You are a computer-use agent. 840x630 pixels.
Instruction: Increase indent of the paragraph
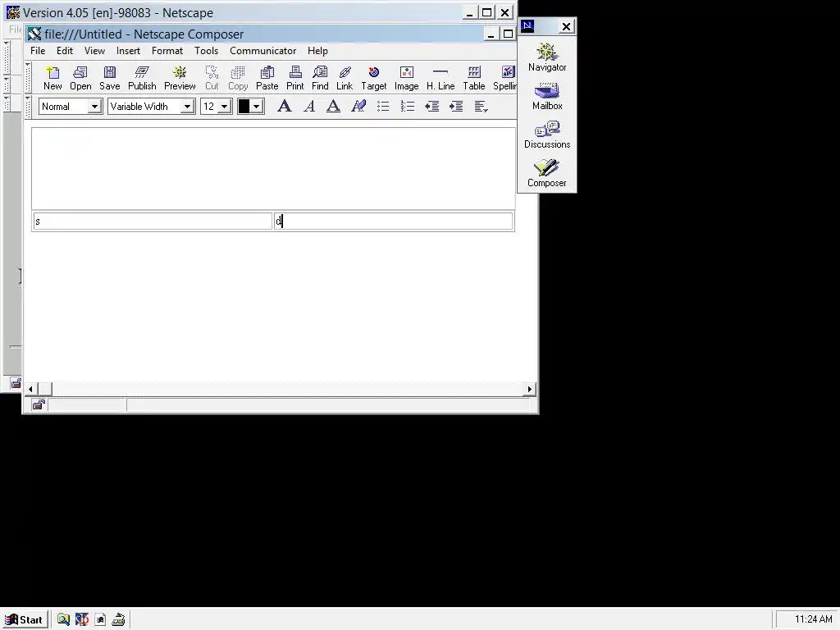[456, 106]
